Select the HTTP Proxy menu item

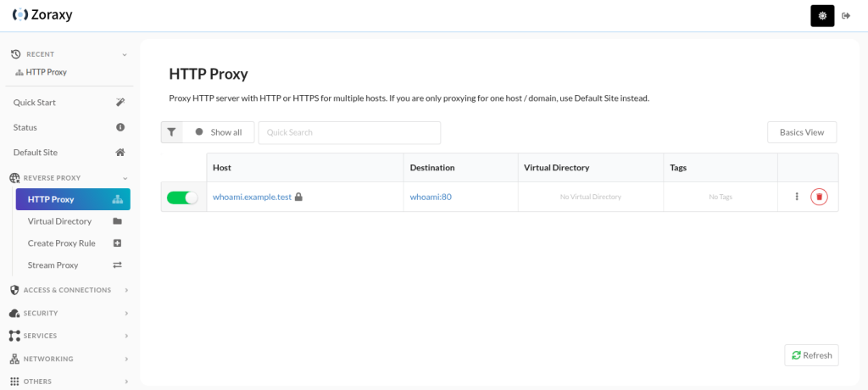point(73,199)
